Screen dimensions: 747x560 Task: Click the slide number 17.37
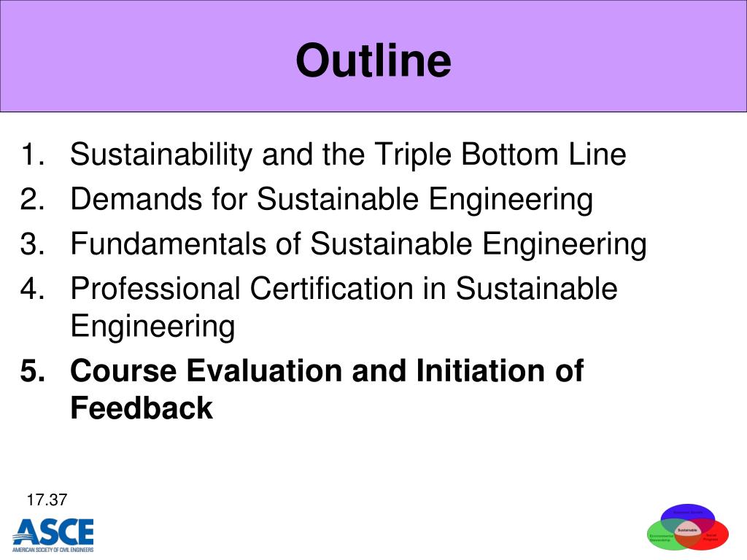(x=47, y=500)
